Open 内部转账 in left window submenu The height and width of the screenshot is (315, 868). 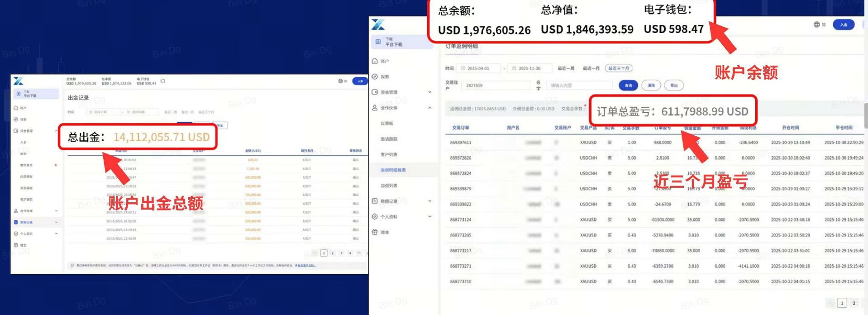click(x=26, y=177)
